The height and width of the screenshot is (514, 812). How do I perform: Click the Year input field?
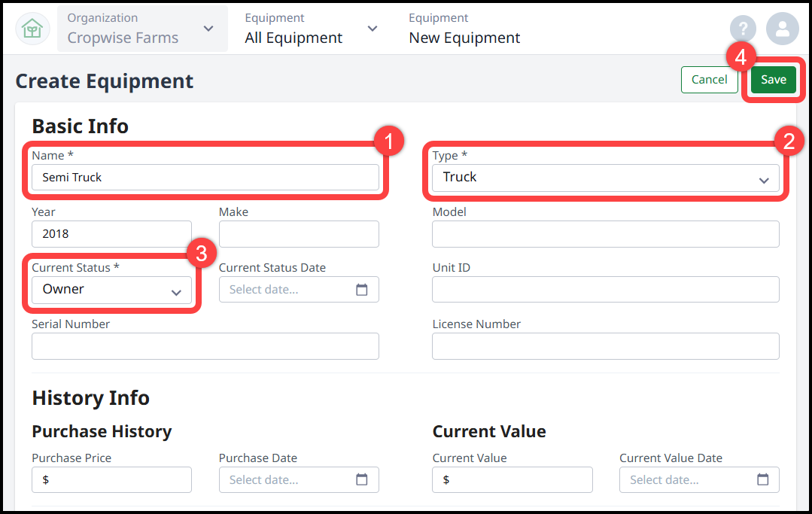pyautogui.click(x=111, y=234)
